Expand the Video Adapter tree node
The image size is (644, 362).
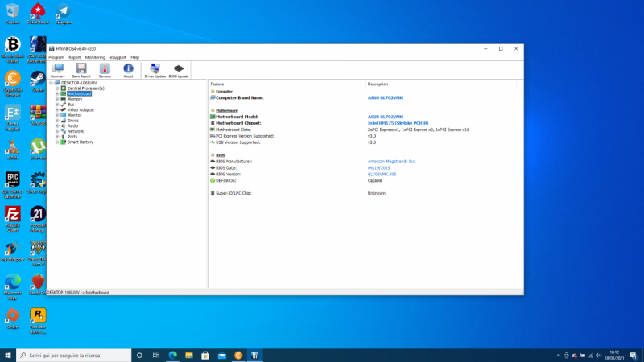click(57, 109)
